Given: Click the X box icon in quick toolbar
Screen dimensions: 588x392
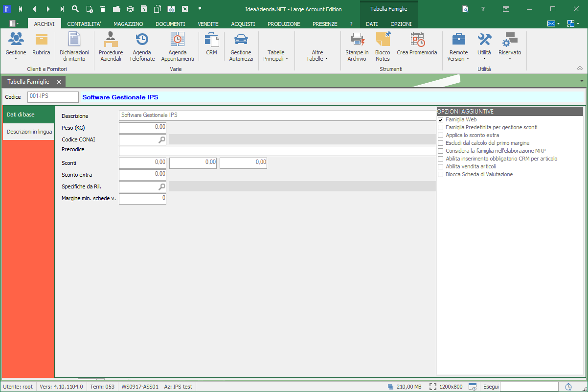Looking at the screenshot, I should pyautogui.click(x=185, y=9).
